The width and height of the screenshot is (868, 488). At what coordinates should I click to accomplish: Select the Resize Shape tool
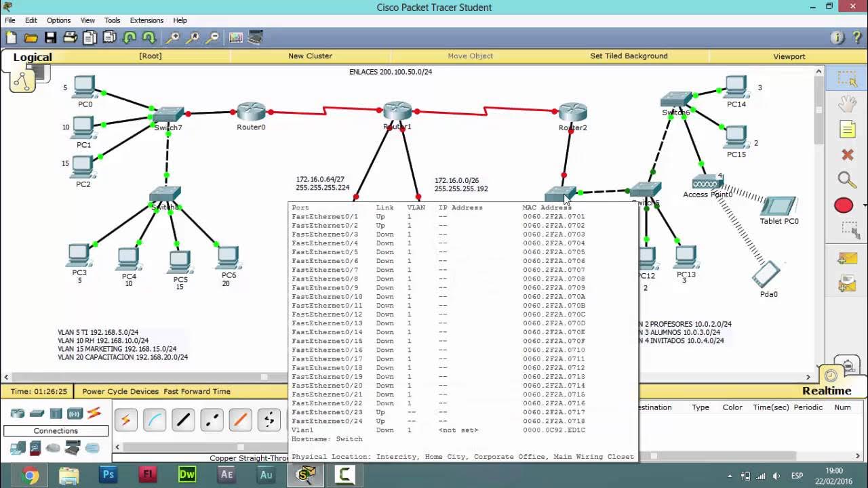coord(849,229)
